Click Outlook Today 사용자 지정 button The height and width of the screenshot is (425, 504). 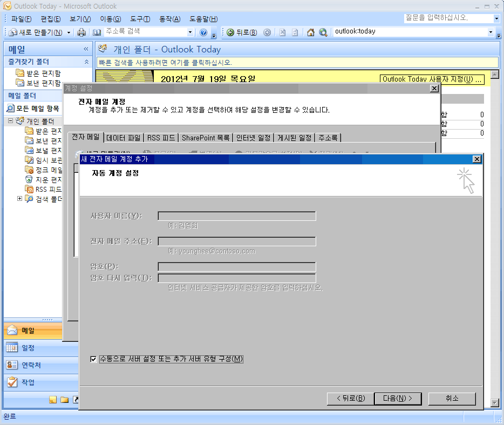432,79
